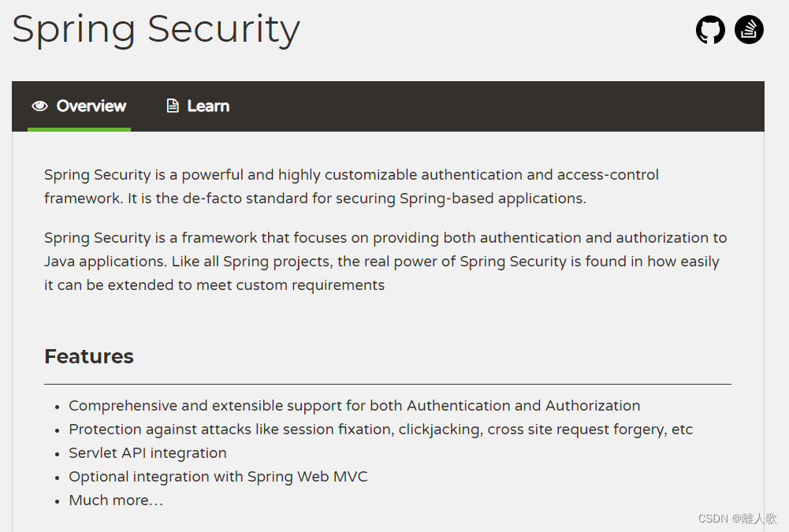Image resolution: width=789 pixels, height=532 pixels.
Task: Switch to the Learn tab
Action: coord(197,106)
